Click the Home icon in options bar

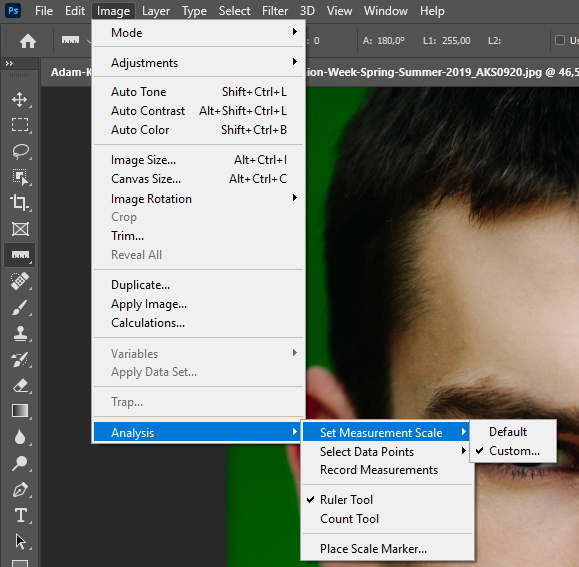[x=28, y=41]
